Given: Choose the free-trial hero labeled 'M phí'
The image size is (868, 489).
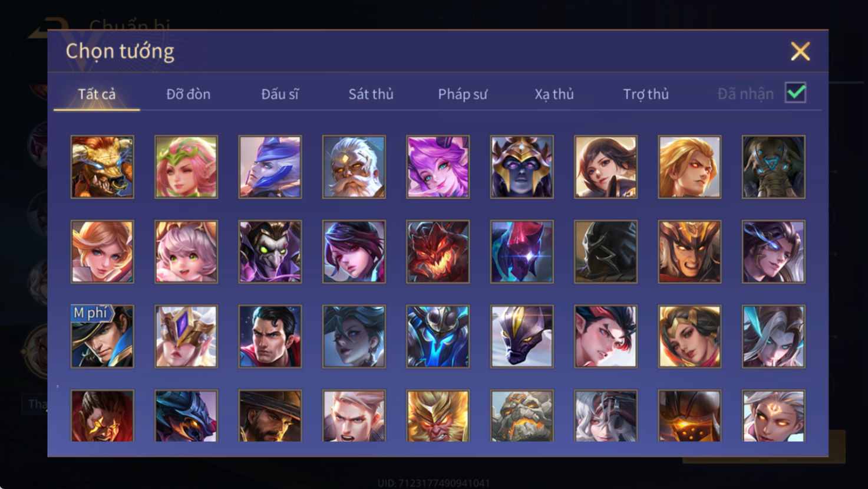Looking at the screenshot, I should pyautogui.click(x=103, y=336).
